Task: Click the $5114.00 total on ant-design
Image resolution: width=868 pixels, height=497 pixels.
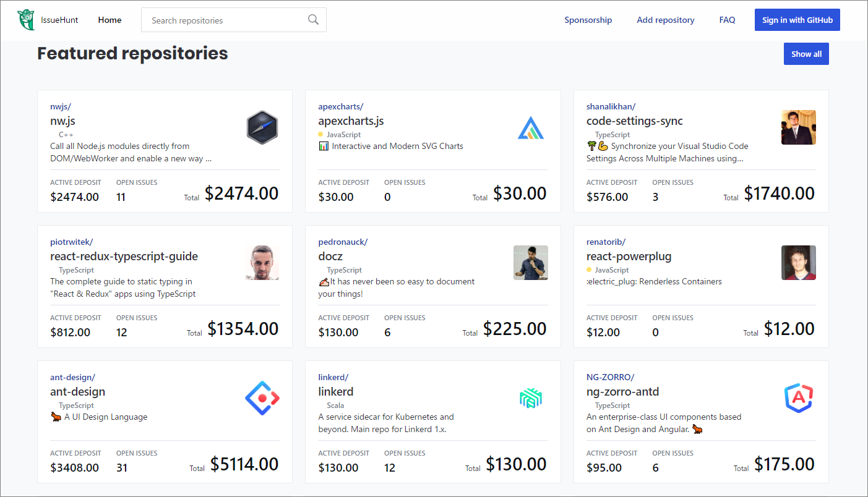Action: 244,464
